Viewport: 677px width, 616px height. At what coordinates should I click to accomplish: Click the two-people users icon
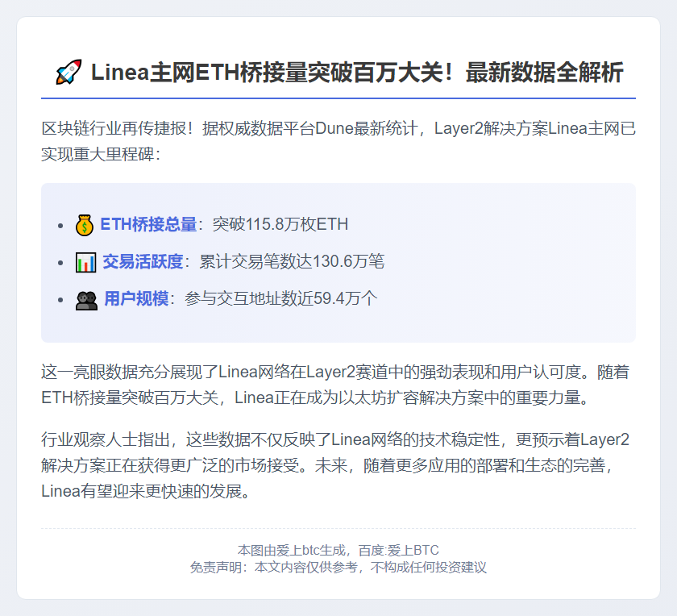[86, 300]
